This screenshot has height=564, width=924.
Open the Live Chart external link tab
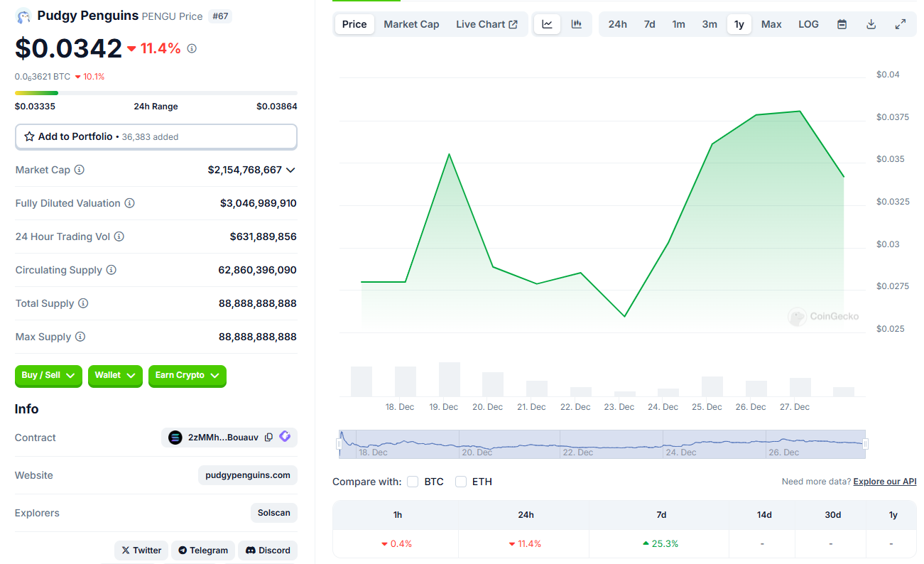[487, 24]
